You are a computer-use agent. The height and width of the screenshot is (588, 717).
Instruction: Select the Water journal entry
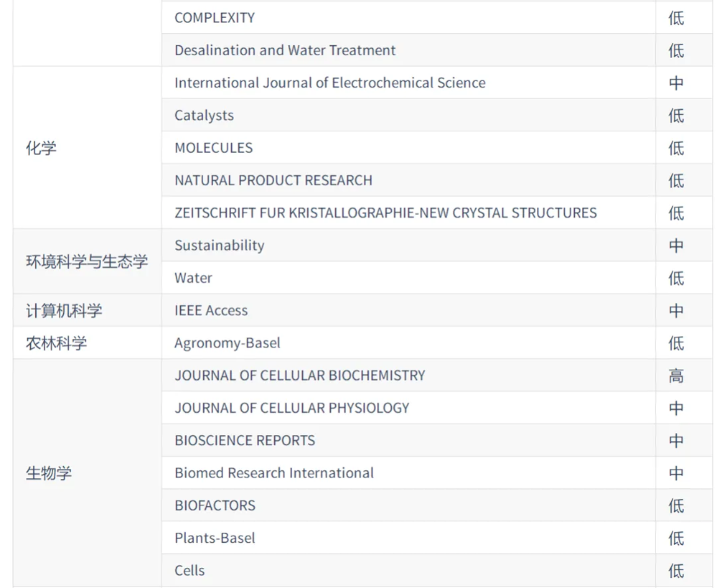coord(193,278)
